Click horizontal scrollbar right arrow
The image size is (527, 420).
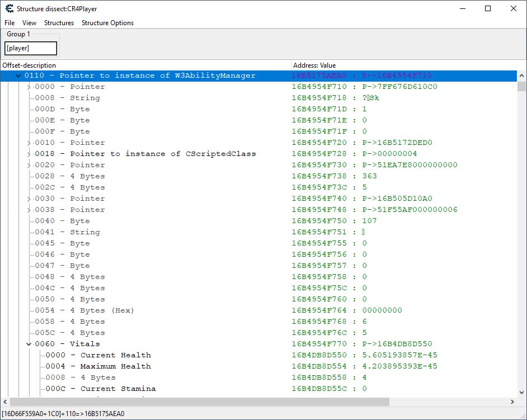(512, 402)
